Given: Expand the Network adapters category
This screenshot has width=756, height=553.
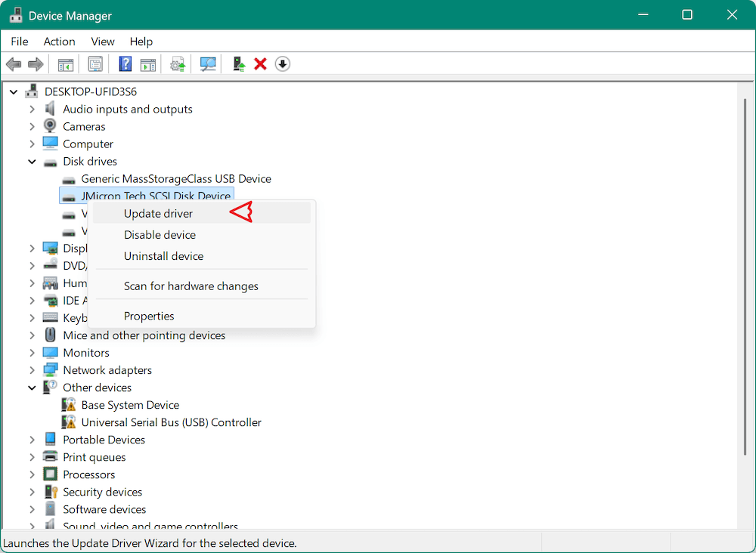Looking at the screenshot, I should click(32, 369).
